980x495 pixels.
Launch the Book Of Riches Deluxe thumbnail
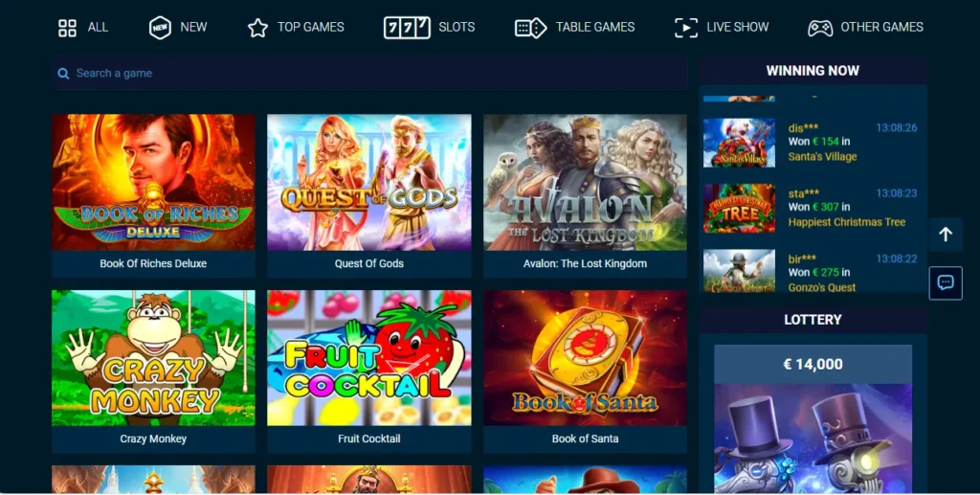click(153, 182)
